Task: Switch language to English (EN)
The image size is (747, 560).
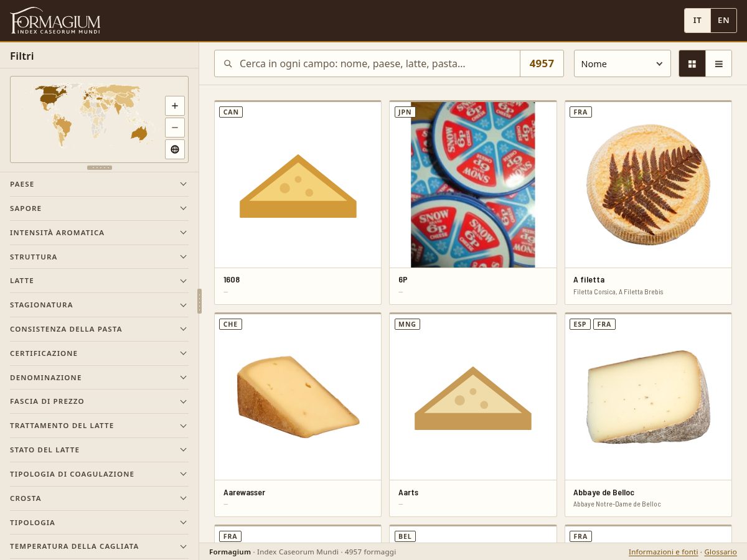Action: point(723,21)
